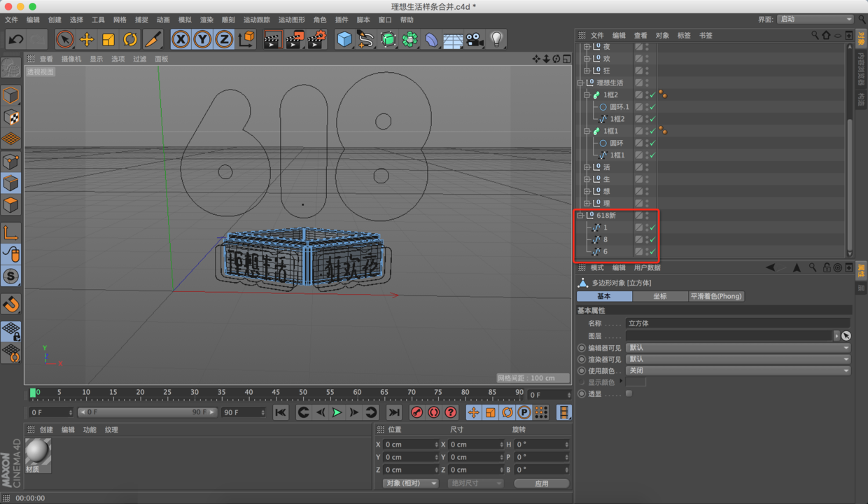Open the 模拟 menu
Viewport: 868px width, 504px height.
(x=185, y=20)
